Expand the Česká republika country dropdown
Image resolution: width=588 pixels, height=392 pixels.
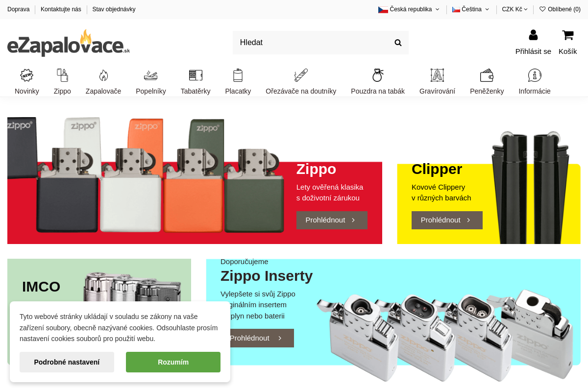coord(409,9)
